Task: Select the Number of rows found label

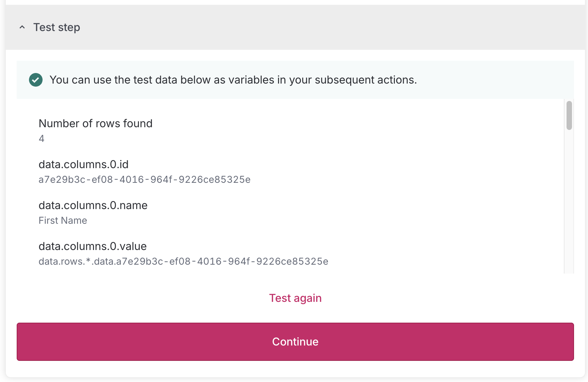Action: click(x=95, y=123)
